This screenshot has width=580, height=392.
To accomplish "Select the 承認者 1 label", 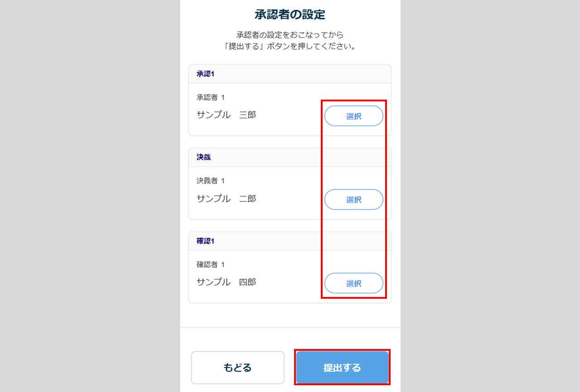I will click(210, 97).
